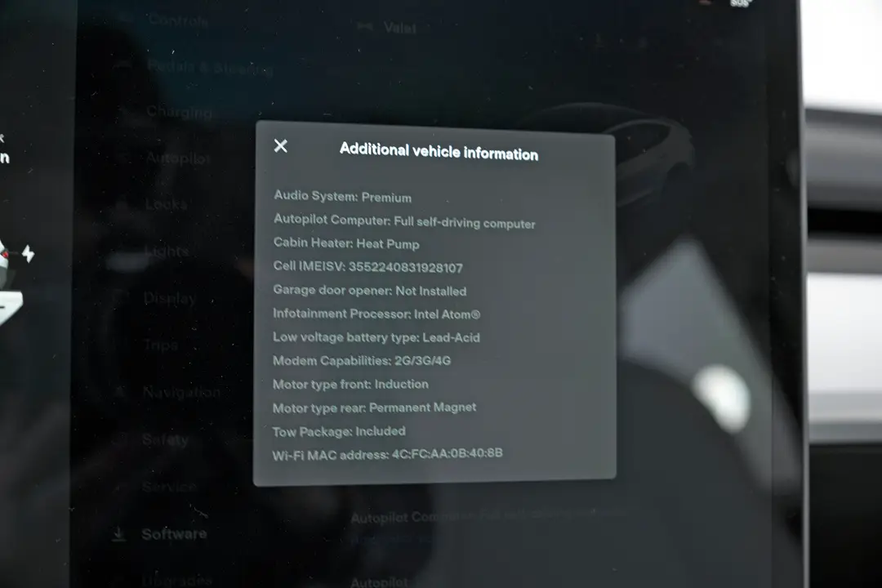882x588 pixels.
Task: Tap the SOS indicator in status bar
Action: [x=740, y=3]
